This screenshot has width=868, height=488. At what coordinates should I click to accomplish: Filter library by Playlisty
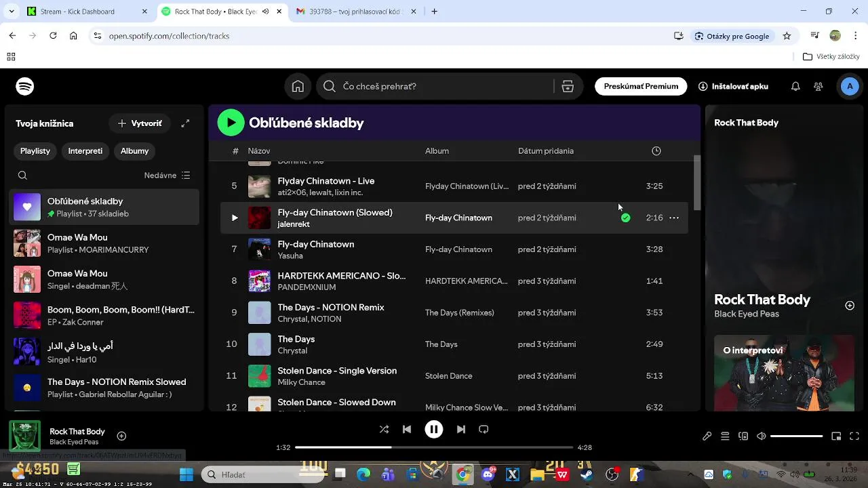35,150
